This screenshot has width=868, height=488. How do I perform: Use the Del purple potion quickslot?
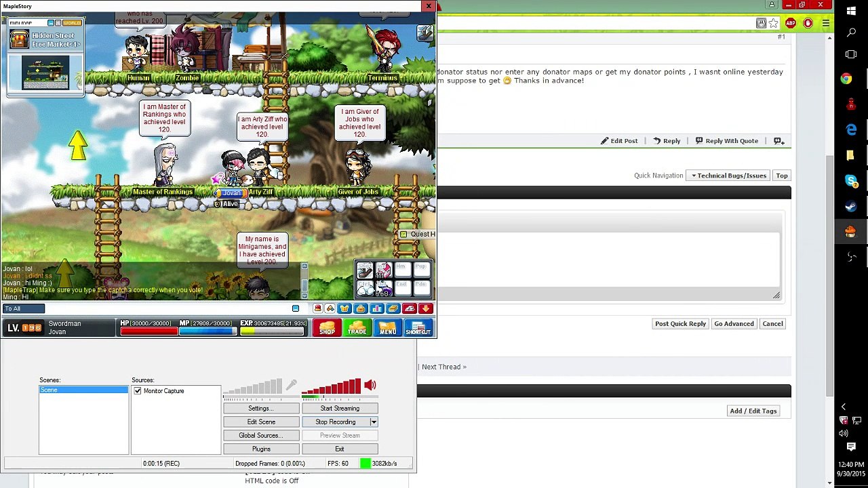tap(383, 289)
